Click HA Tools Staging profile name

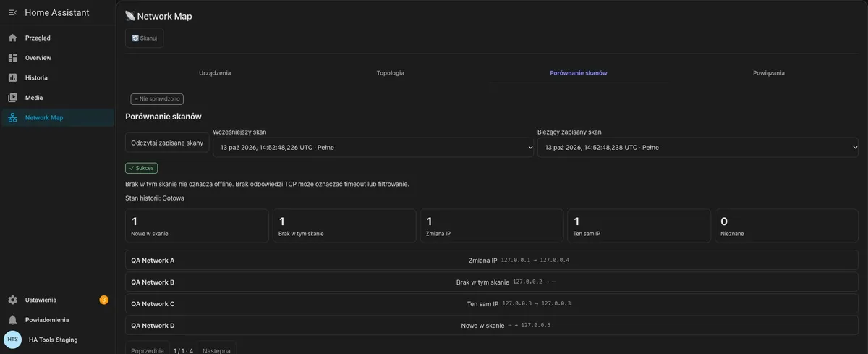(x=53, y=340)
